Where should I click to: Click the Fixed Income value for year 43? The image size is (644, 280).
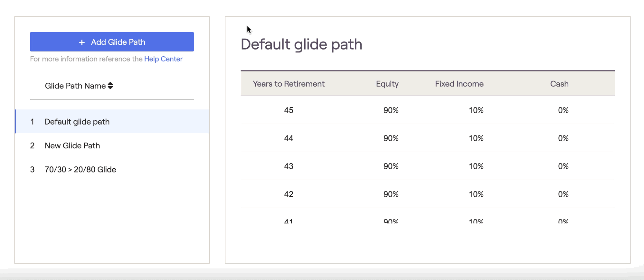[476, 166]
